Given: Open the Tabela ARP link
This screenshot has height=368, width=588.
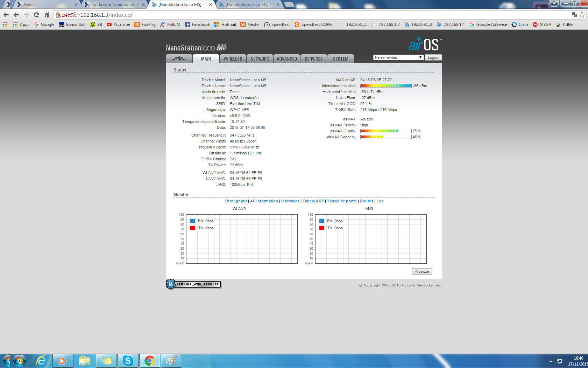Looking at the screenshot, I should coord(313,201).
